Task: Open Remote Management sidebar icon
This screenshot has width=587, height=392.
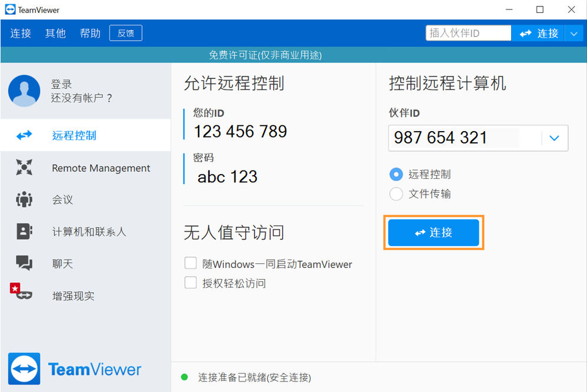Action: 24,167
